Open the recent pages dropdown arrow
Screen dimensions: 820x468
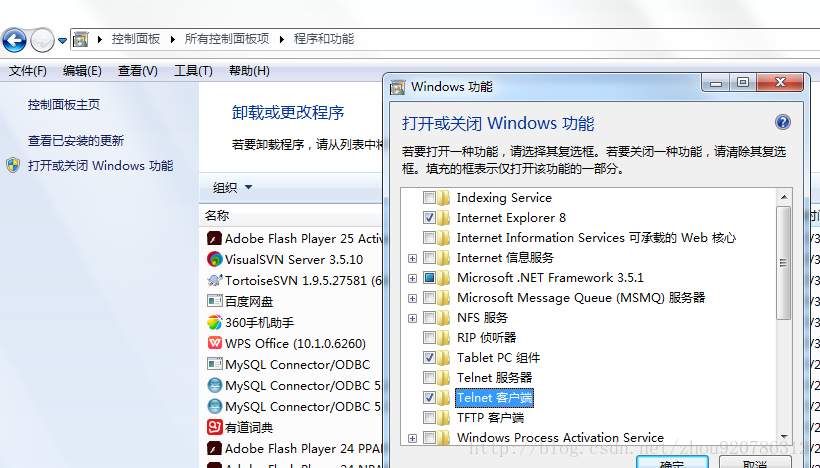tap(62, 40)
